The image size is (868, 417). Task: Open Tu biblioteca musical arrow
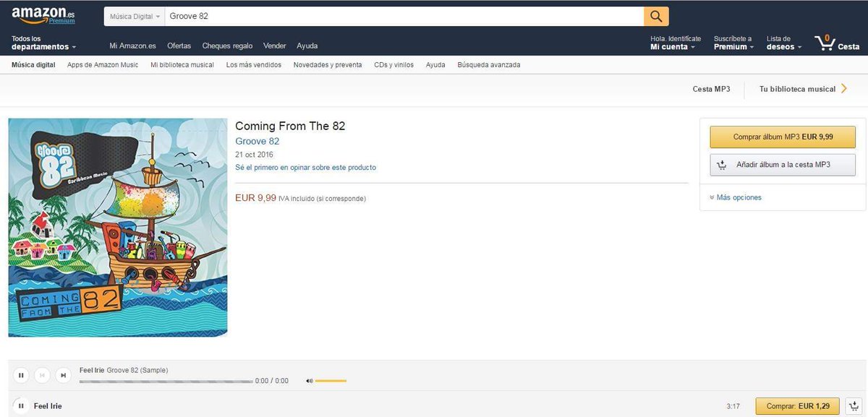(x=843, y=89)
